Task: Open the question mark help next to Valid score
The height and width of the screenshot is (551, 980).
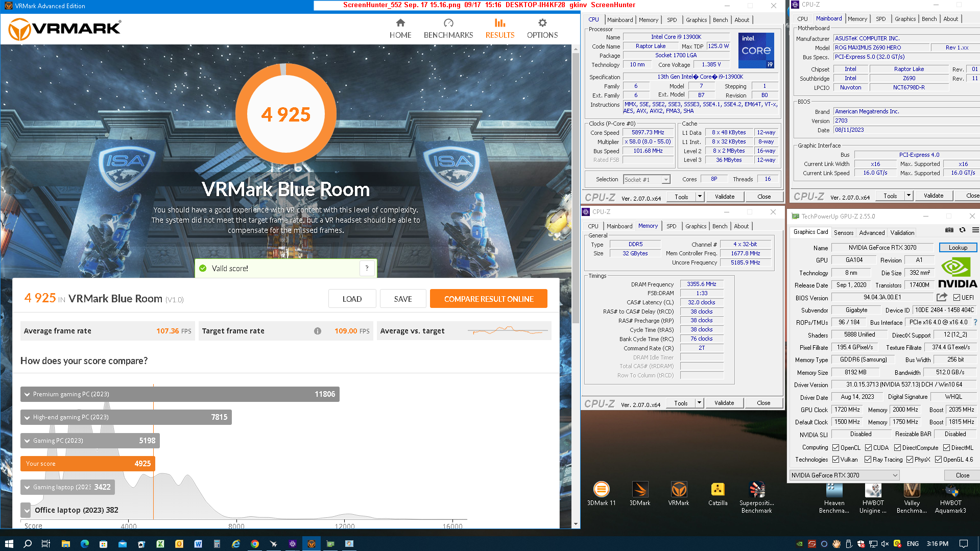Action: click(367, 268)
